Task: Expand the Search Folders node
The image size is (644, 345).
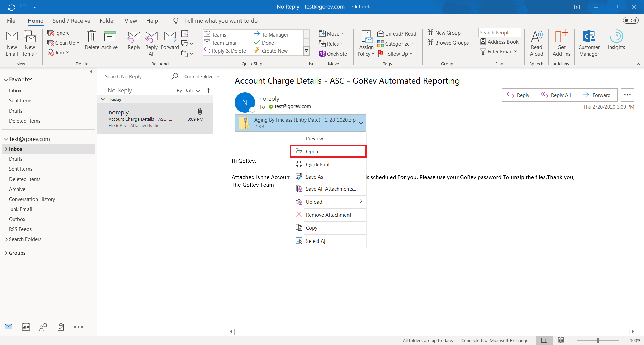Action: click(6, 239)
